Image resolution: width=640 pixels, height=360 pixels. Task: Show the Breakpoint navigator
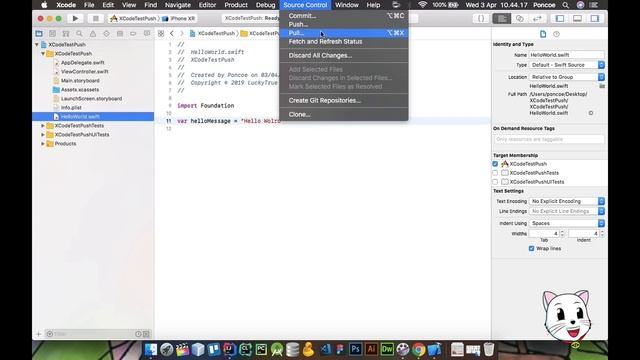coord(133,33)
